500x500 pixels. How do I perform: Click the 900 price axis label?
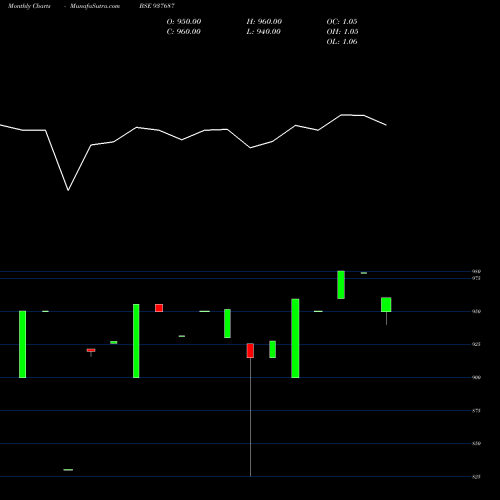(476, 377)
